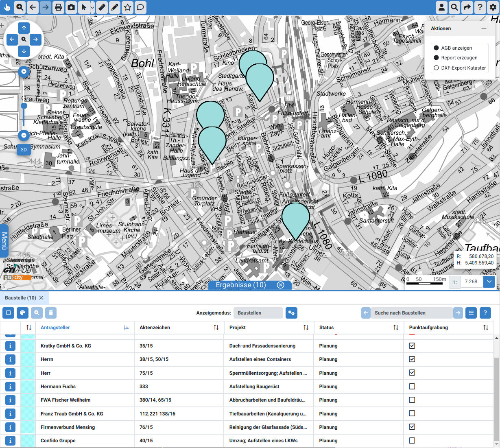Viewport: 500px width, 448px height.
Task: Check Punktaufgrabung for Hermann Fuchs row
Action: (x=412, y=386)
